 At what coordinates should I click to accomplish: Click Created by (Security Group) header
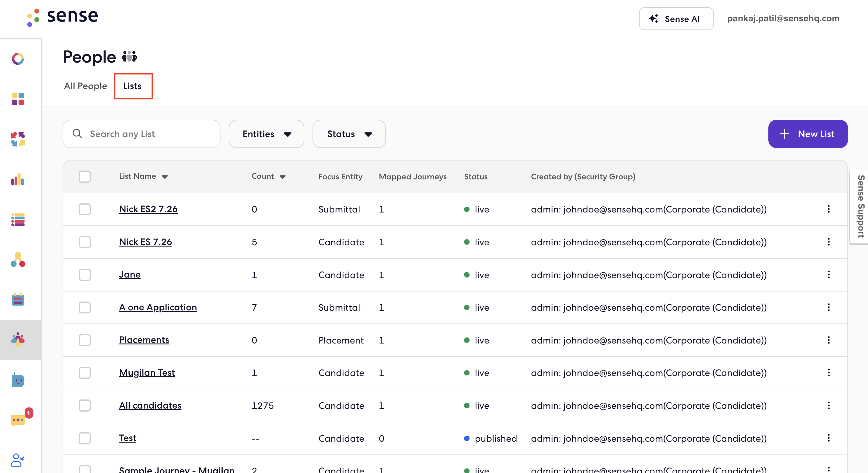pyautogui.click(x=583, y=177)
